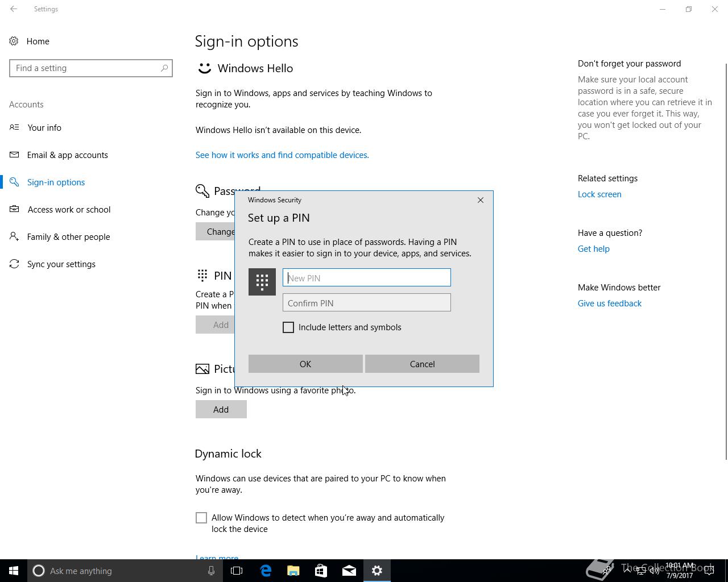Viewport: 728px width, 582px height.
Task: Click the Get help link
Action: point(594,249)
